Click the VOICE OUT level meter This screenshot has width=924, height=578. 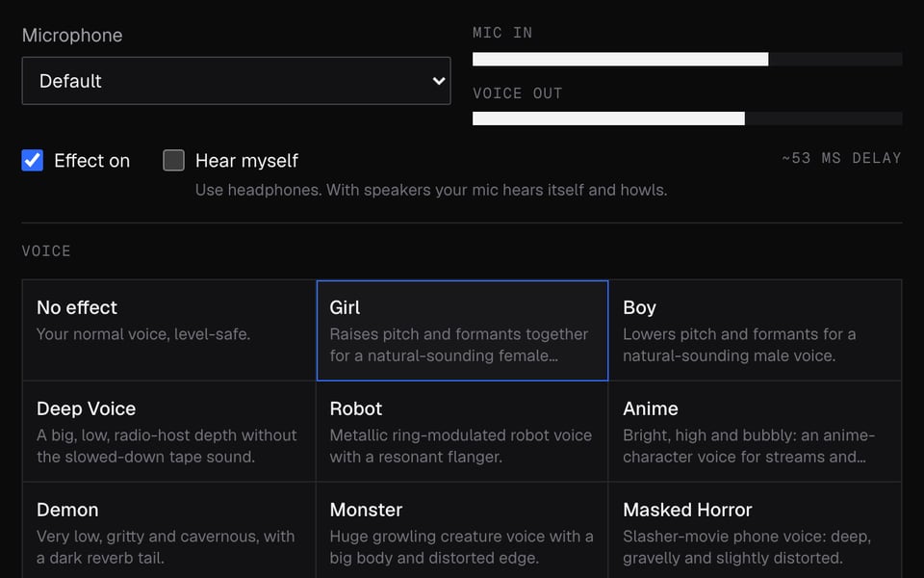687,118
